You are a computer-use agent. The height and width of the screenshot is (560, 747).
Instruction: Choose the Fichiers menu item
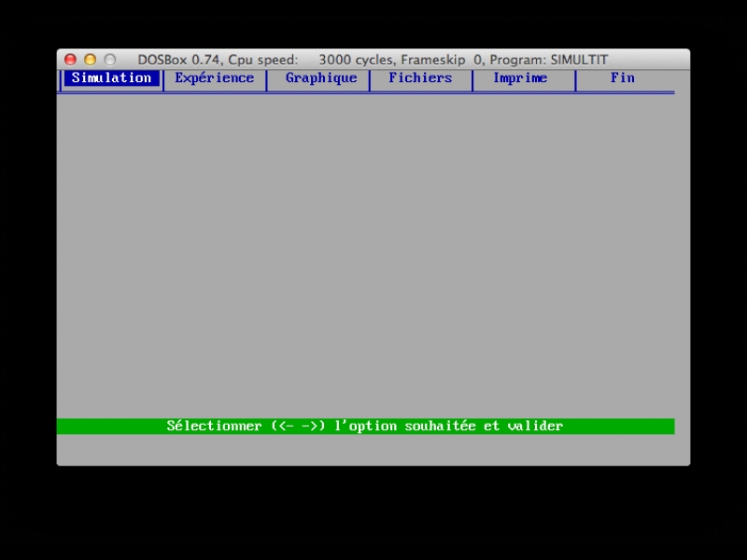pyautogui.click(x=420, y=78)
